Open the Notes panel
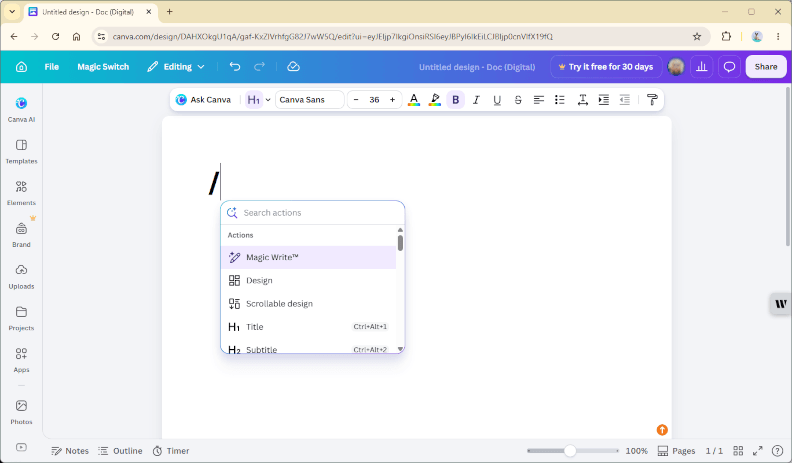792x463 pixels. 70,451
